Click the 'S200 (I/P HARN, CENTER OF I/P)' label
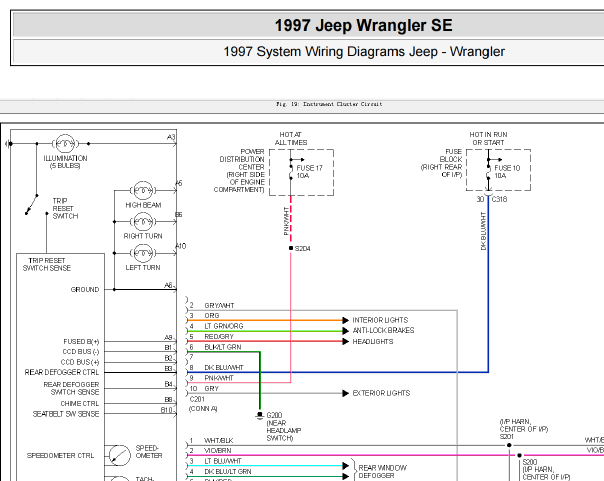This screenshot has height=481, width=604. click(x=546, y=469)
